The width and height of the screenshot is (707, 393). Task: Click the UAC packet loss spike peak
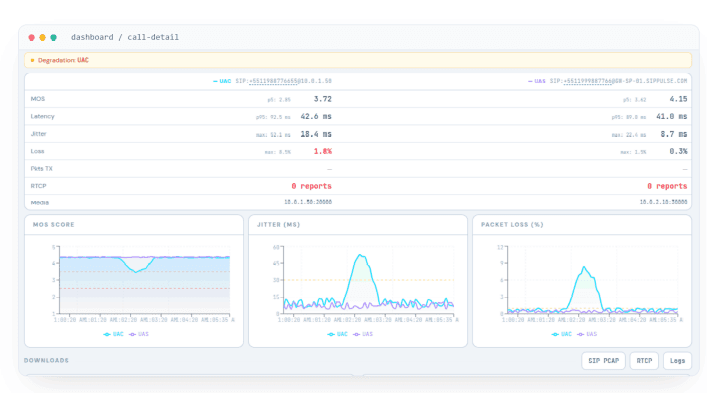click(x=584, y=267)
